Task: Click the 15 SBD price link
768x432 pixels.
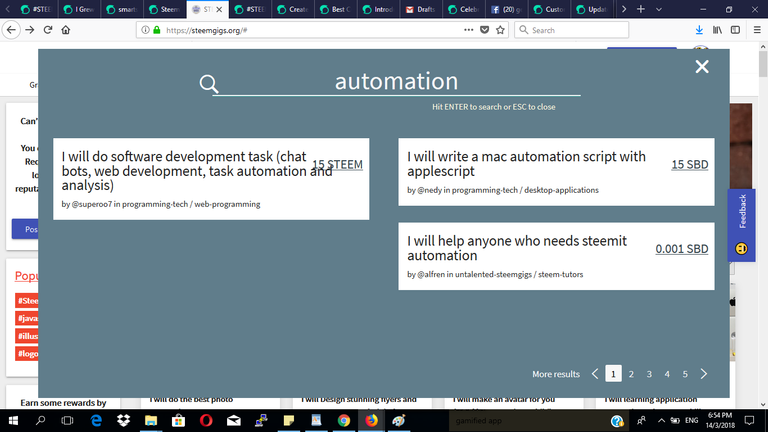Action: click(x=690, y=165)
